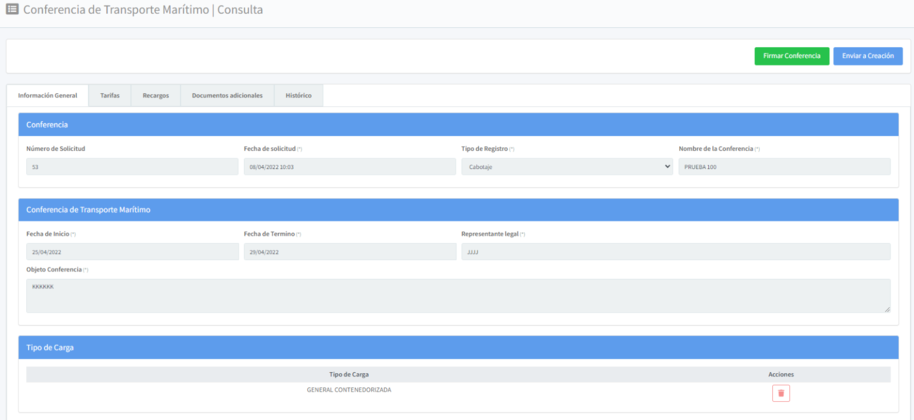914x420 pixels.
Task: Click inside the Objeto Conferencia text area
Action: coord(457,295)
